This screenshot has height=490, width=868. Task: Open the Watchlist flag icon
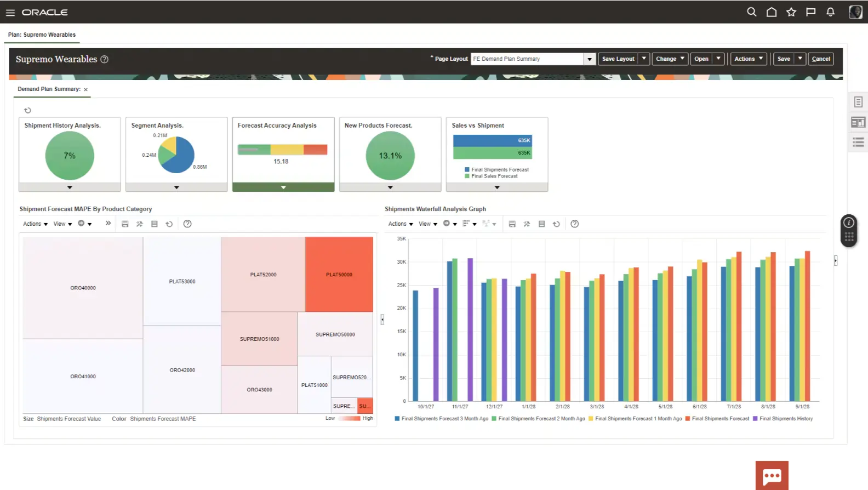pos(810,12)
